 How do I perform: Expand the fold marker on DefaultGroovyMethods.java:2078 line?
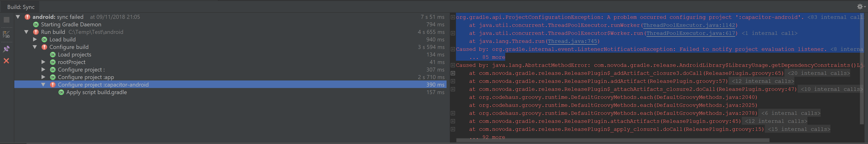point(453,113)
